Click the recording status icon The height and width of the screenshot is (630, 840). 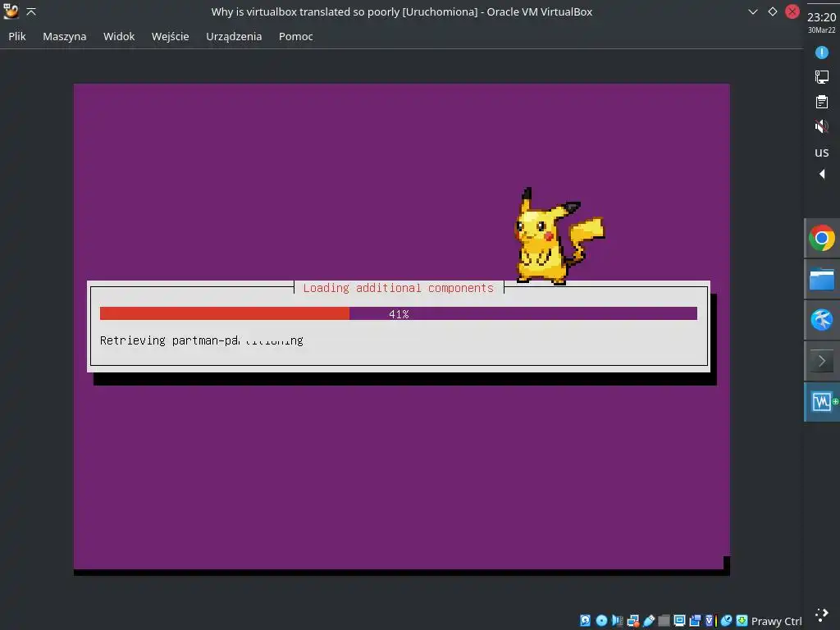click(x=695, y=620)
